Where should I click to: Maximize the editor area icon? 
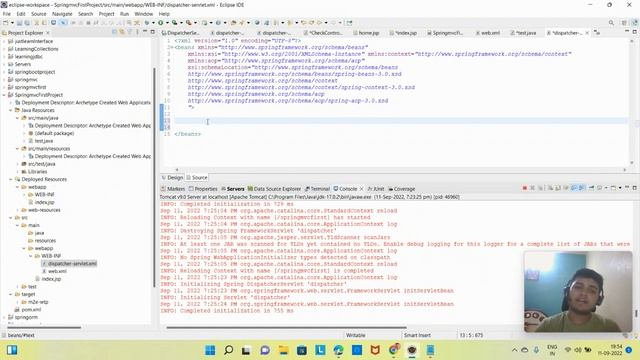pos(635,32)
